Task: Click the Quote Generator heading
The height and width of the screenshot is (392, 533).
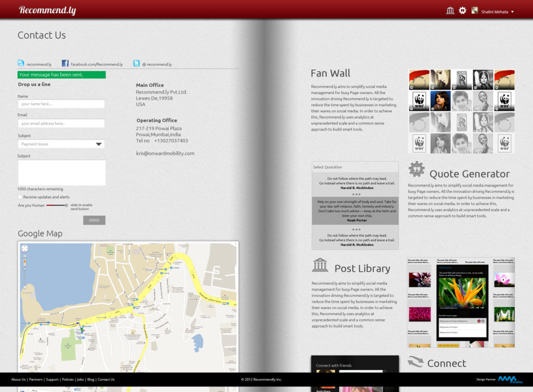Action: [x=469, y=174]
